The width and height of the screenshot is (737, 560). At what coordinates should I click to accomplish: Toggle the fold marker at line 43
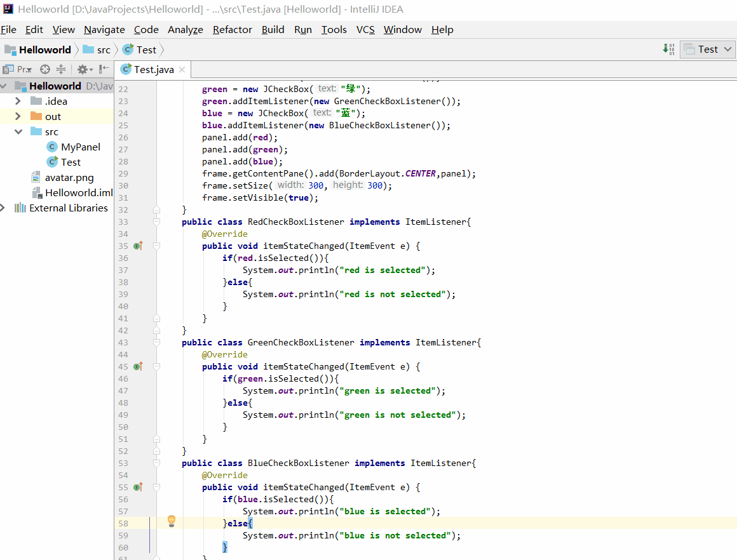156,342
